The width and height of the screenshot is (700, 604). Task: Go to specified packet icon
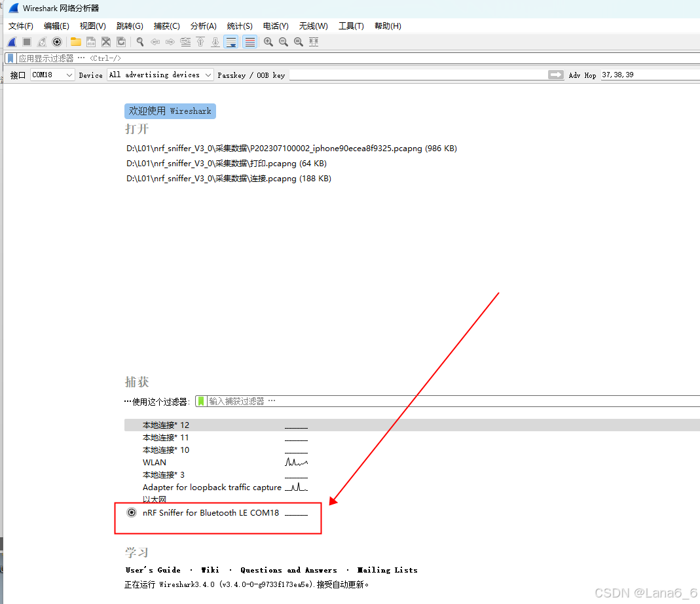(x=185, y=42)
